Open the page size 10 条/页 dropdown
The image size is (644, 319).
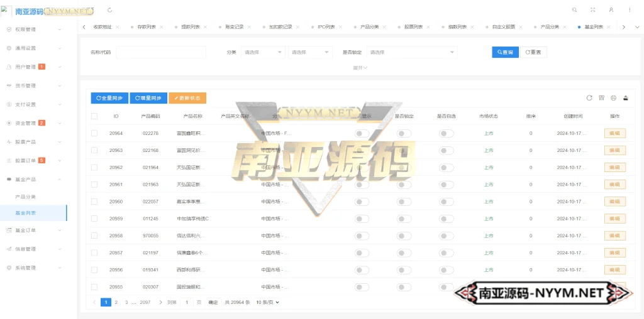267,302
